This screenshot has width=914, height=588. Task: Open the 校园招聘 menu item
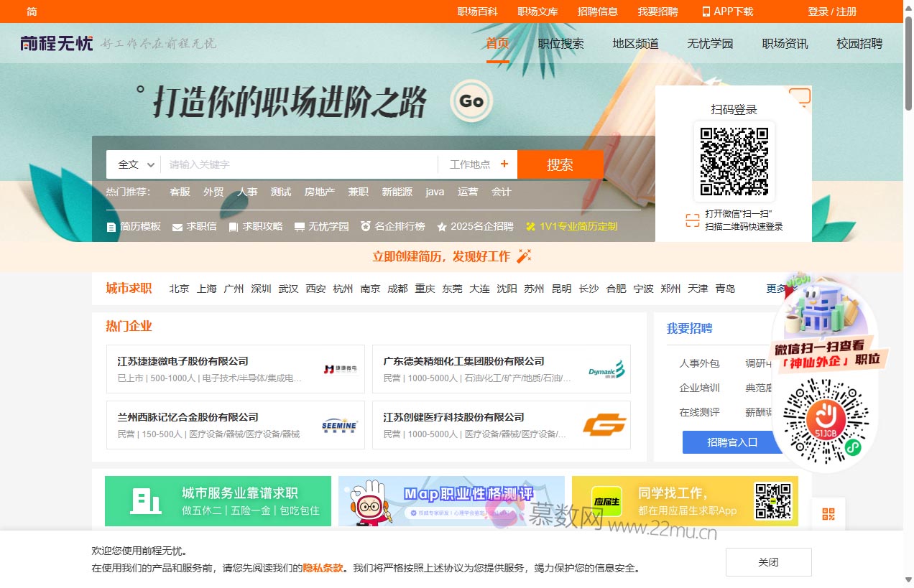click(x=859, y=43)
